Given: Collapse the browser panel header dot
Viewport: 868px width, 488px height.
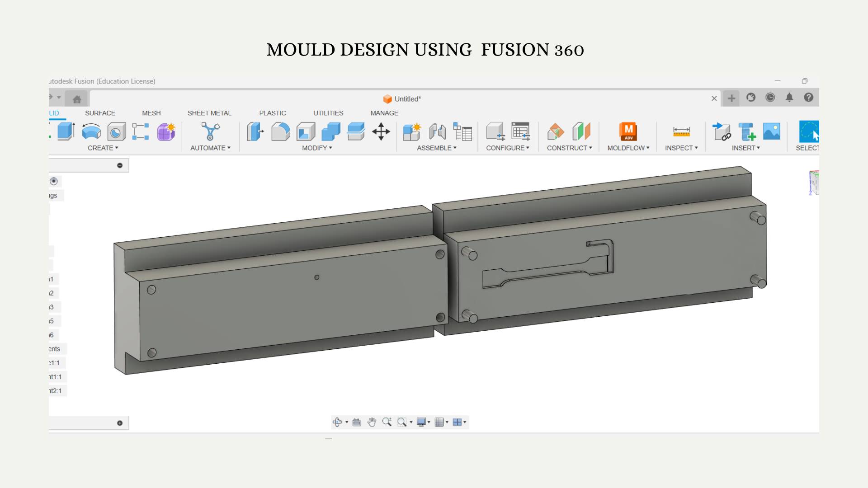Looking at the screenshot, I should pos(120,165).
